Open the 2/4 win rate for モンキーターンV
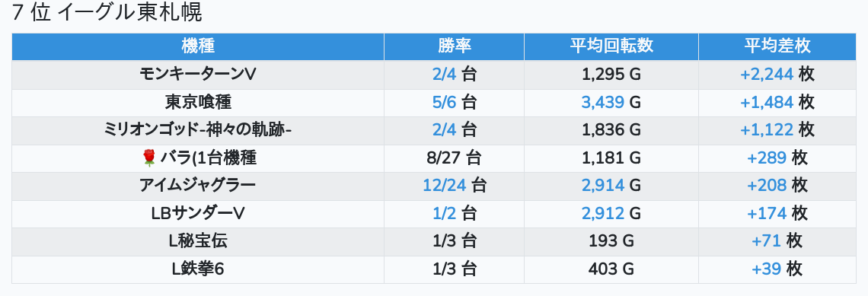 444,75
